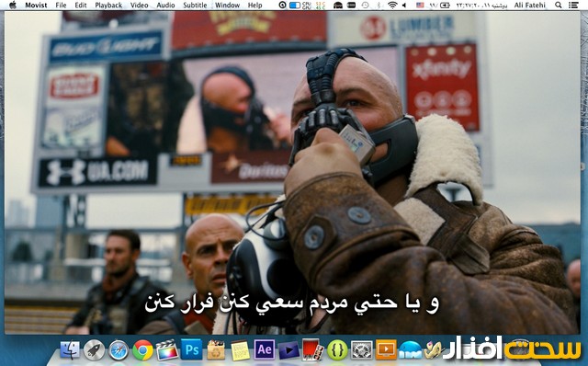588x366 pixels.
Task: Click the battery status icon
Action: coord(445,5)
